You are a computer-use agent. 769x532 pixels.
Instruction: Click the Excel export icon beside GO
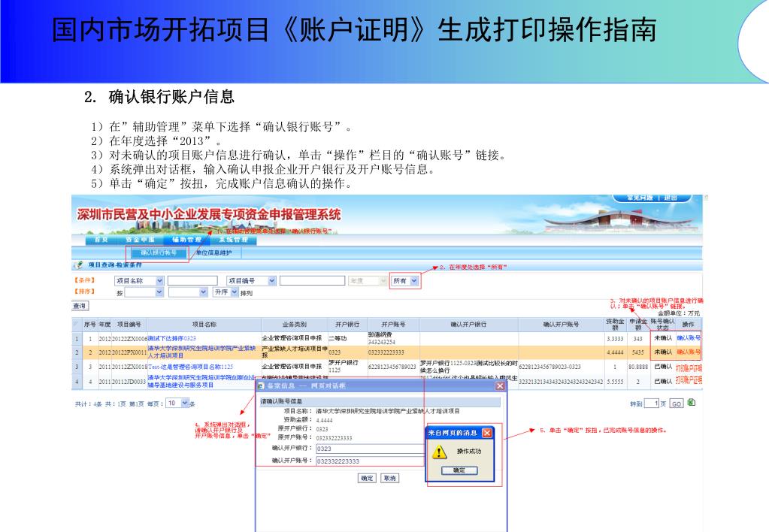click(692, 403)
